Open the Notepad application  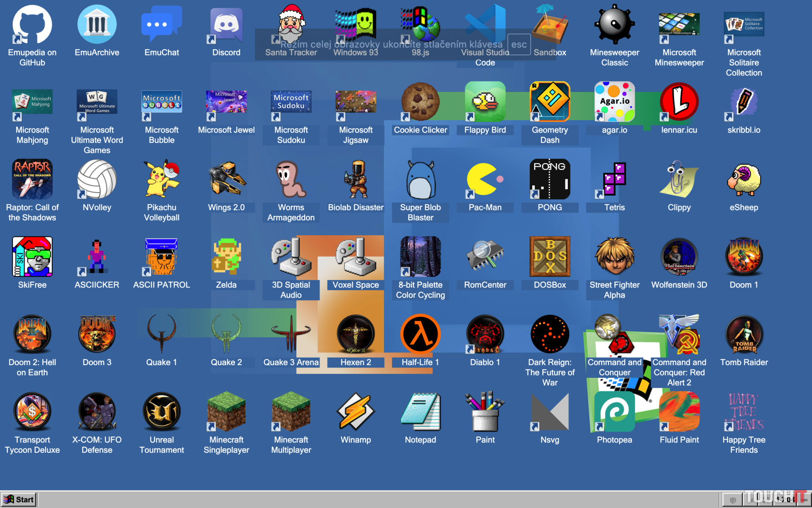tap(420, 412)
